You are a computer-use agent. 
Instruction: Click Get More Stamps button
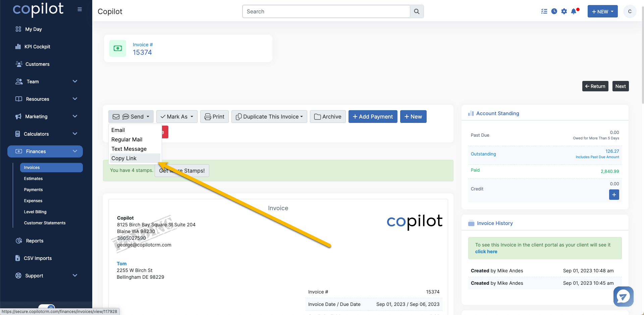click(x=182, y=171)
